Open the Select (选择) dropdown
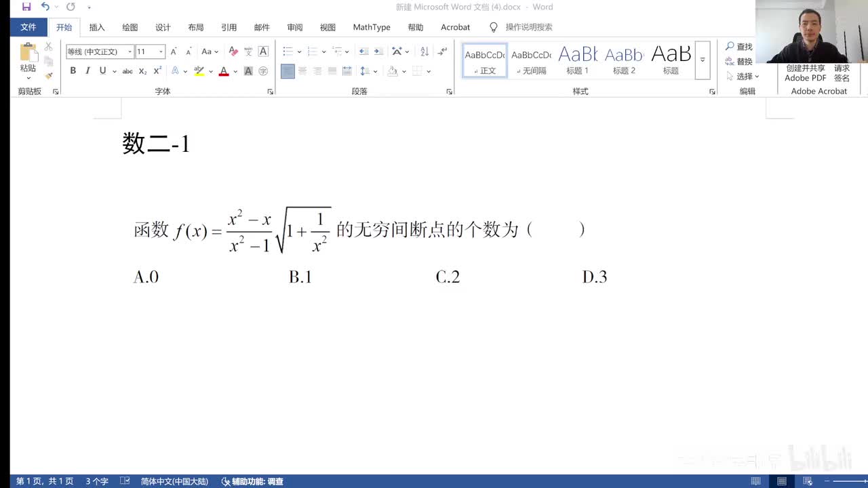868x488 pixels. point(743,77)
